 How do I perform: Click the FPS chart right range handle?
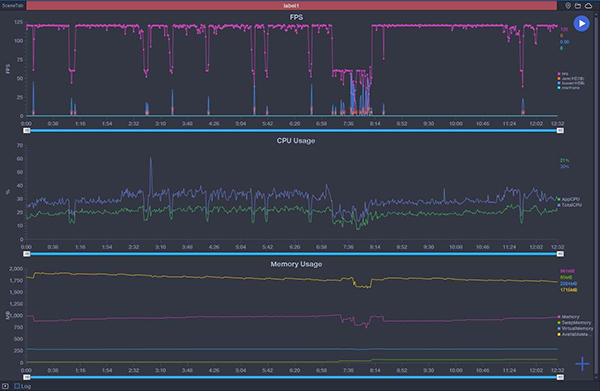(x=560, y=130)
